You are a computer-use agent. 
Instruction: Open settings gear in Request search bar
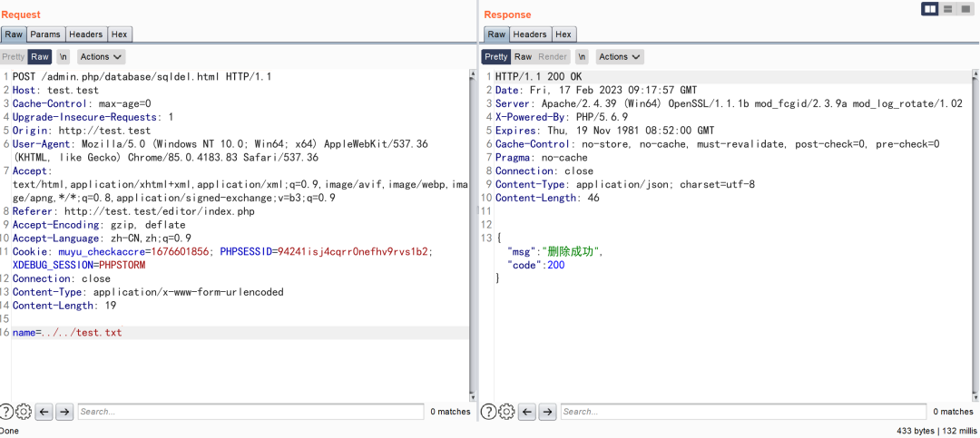(x=23, y=411)
